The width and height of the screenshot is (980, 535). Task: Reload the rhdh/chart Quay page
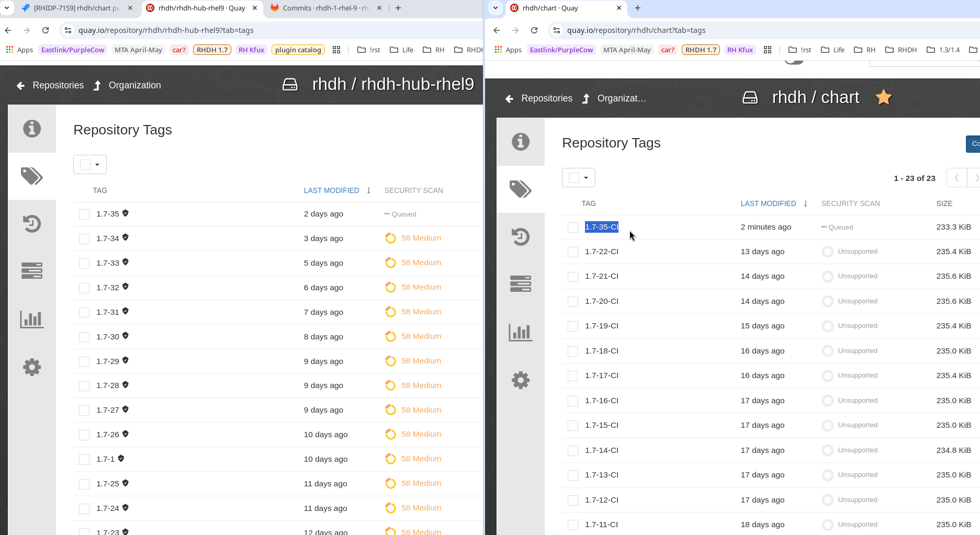coord(534,30)
